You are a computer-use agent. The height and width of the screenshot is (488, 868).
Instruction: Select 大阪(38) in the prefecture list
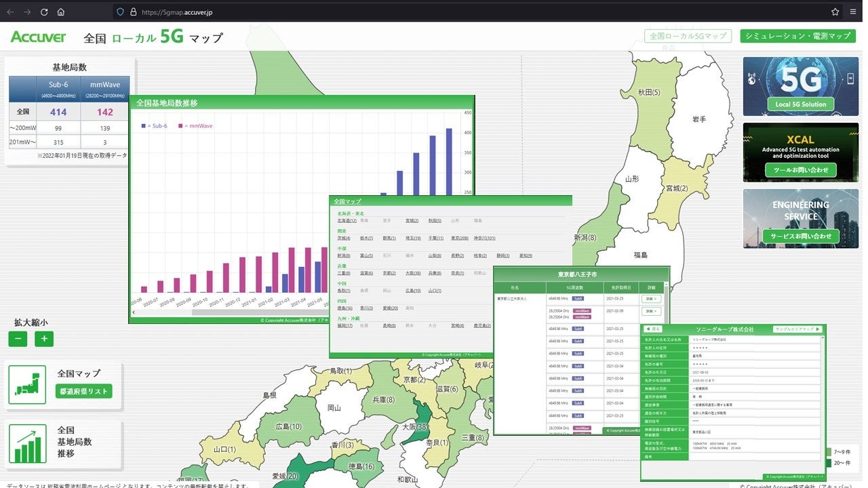(x=413, y=273)
